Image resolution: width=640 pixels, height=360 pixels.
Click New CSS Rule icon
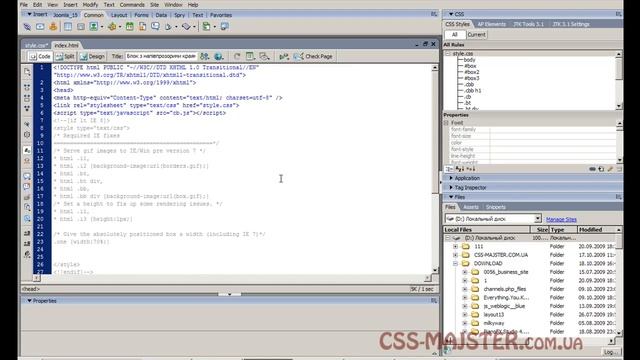(x=601, y=169)
